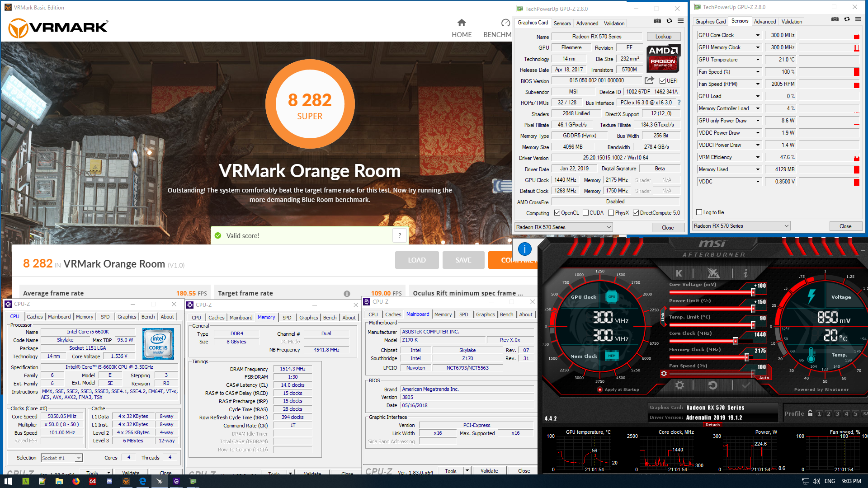868x488 pixels.
Task: Toggle the UEFI checkbox in GPU-Z
Action: pyautogui.click(x=662, y=80)
